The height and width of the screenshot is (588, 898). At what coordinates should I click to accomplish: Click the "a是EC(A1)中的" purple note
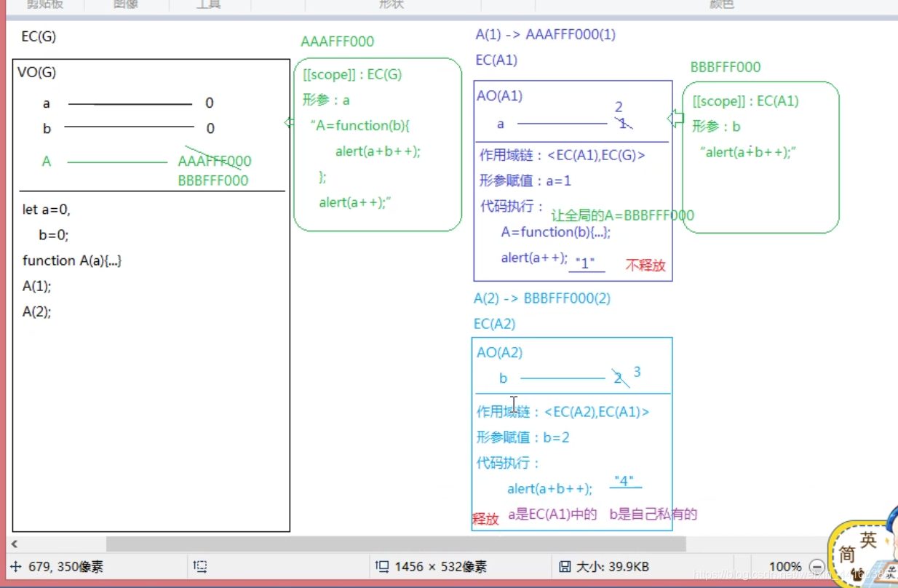(x=552, y=514)
